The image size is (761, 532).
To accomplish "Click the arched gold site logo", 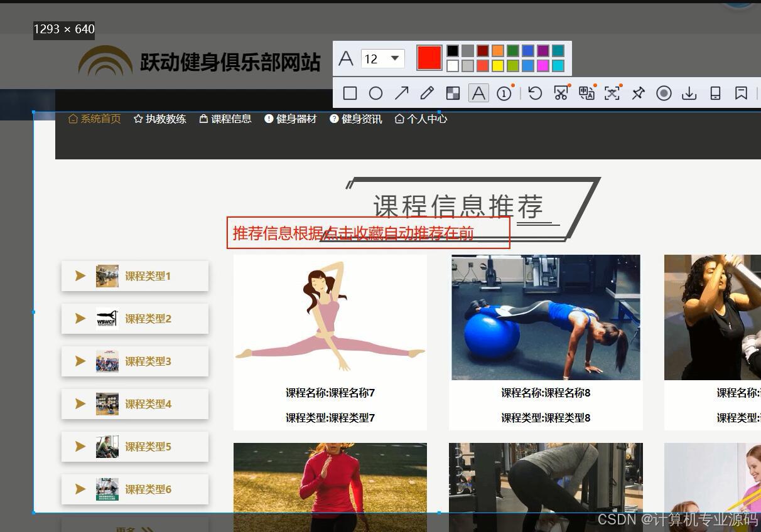I will 105,61.
